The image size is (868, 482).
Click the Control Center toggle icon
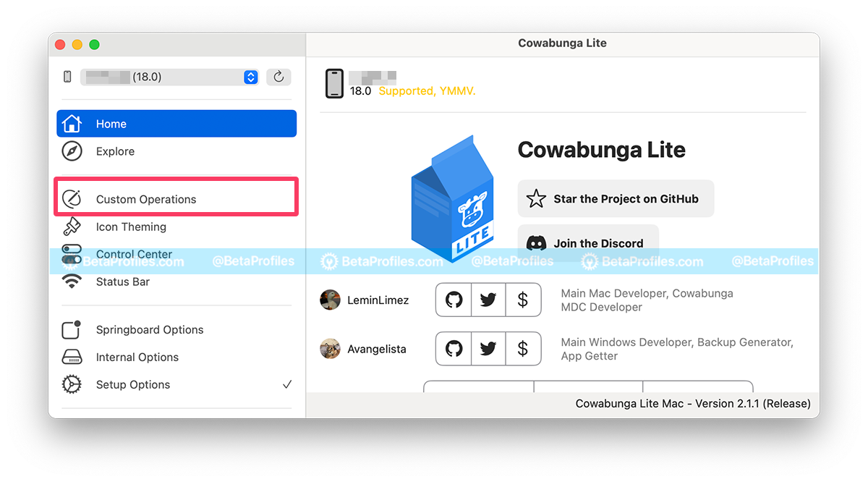pos(72,254)
